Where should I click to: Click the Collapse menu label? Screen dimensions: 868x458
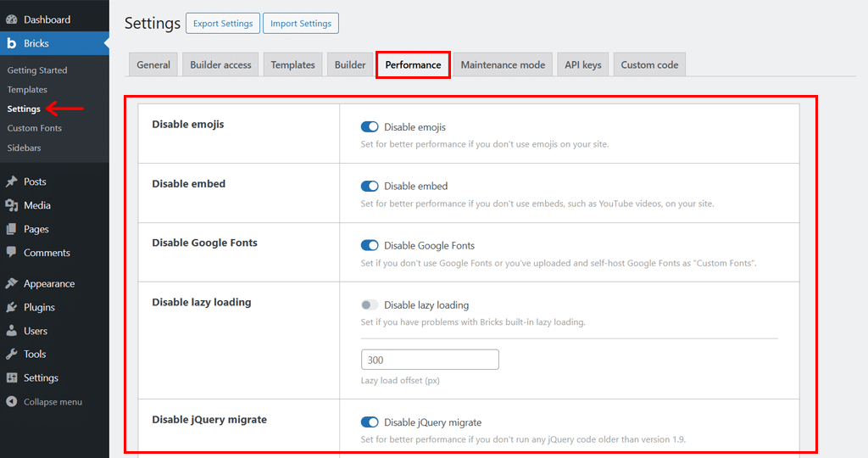[53, 402]
